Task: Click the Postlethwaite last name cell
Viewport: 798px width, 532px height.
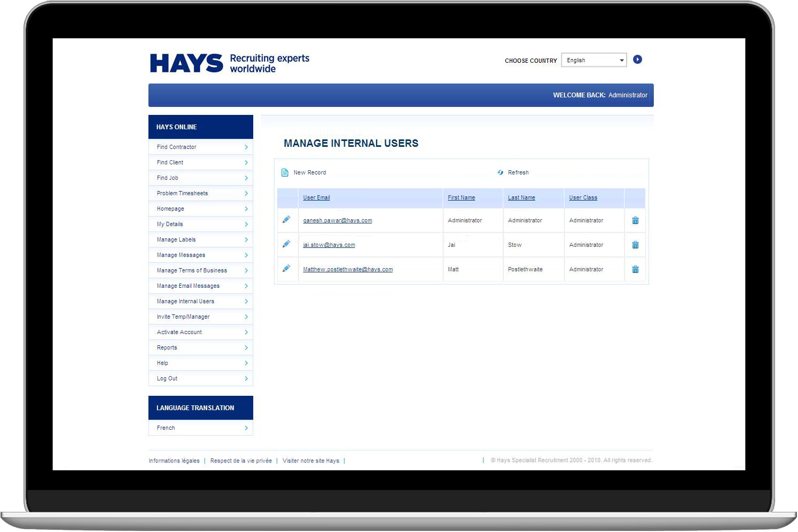Action: click(534, 269)
